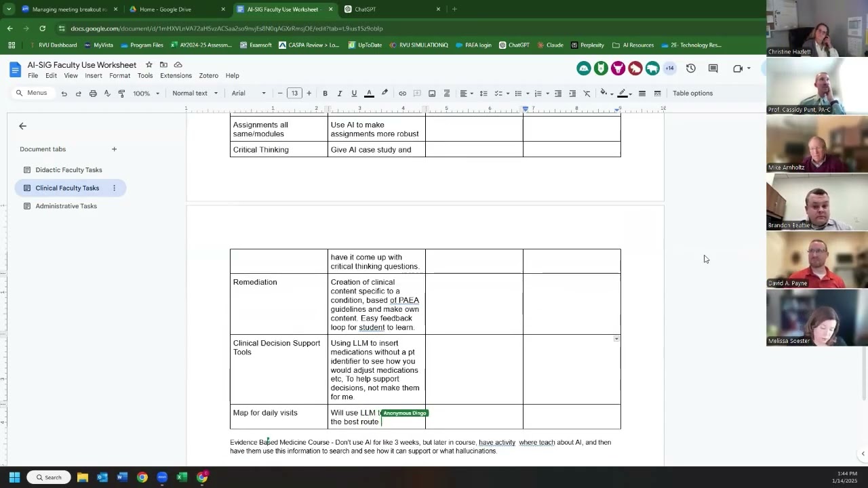Image resolution: width=868 pixels, height=488 pixels.
Task: Open the text color picker
Action: [369, 94]
